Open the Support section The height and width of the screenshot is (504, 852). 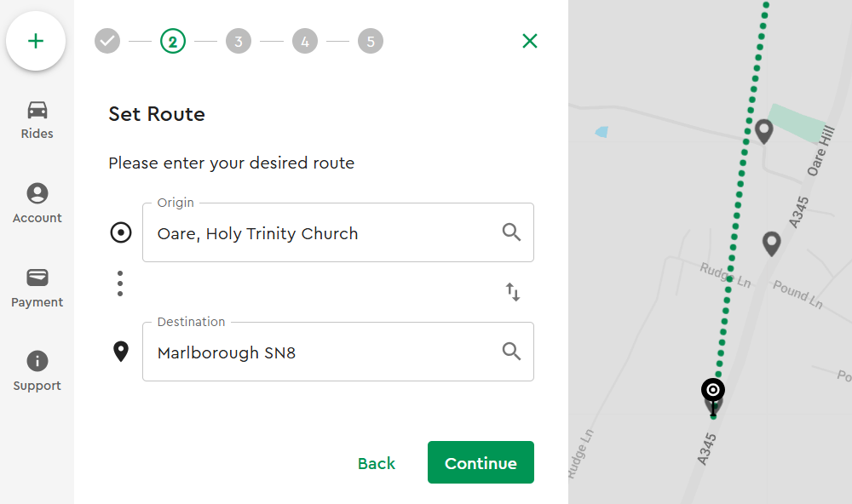tap(37, 371)
